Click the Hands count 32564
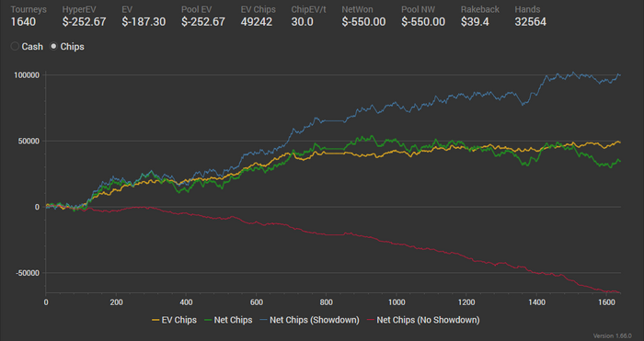This screenshot has height=341, width=644. click(531, 22)
